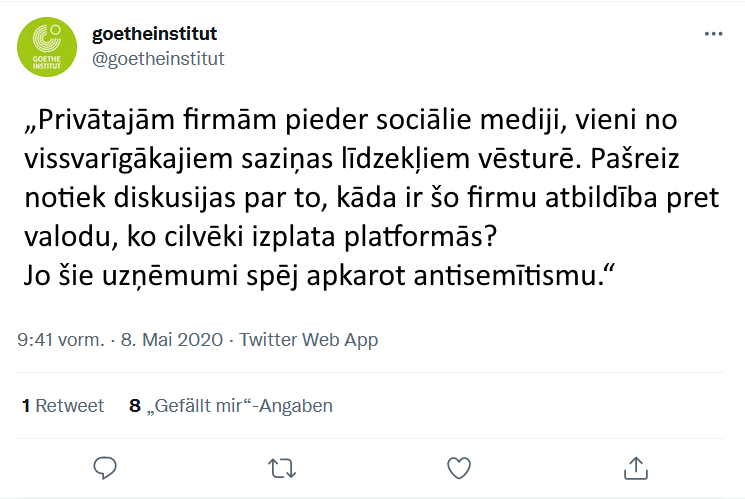
Task: Open the three-dot more options menu
Action: click(x=713, y=33)
